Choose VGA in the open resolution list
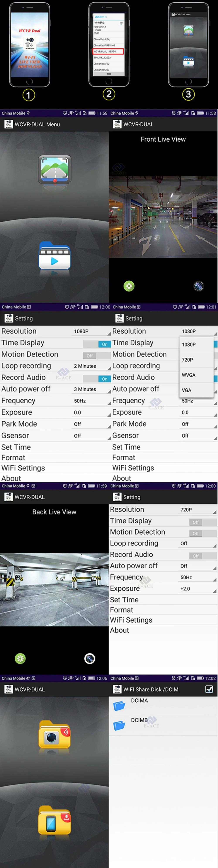Image resolution: width=218 pixels, height=868 pixels. click(x=196, y=390)
